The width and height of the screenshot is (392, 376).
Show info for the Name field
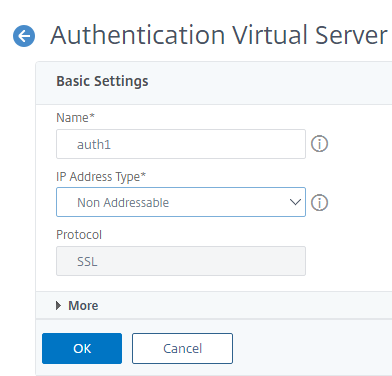pyautogui.click(x=319, y=144)
